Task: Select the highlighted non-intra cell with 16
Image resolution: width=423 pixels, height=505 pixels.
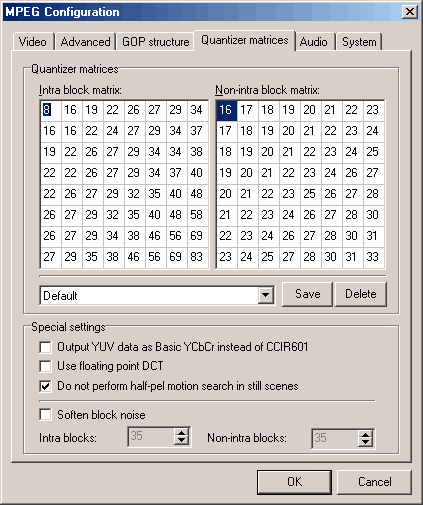Action: [x=227, y=110]
